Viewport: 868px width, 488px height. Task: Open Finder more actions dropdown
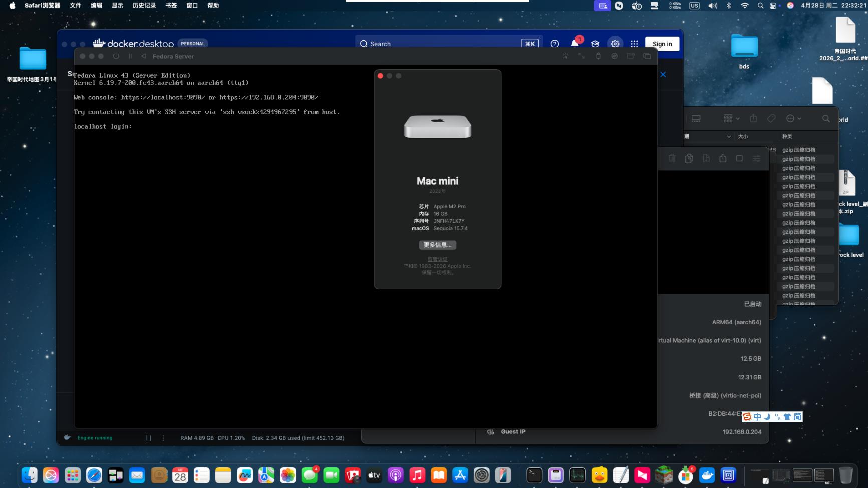click(793, 119)
